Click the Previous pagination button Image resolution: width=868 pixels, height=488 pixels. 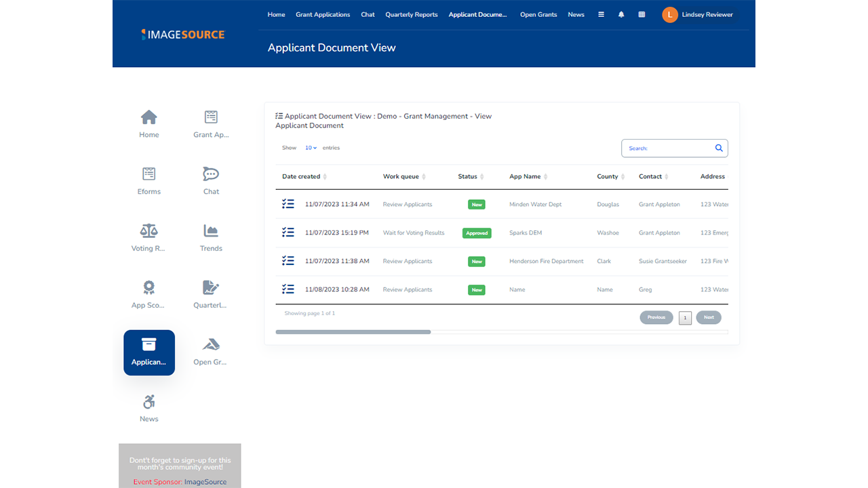656,317
